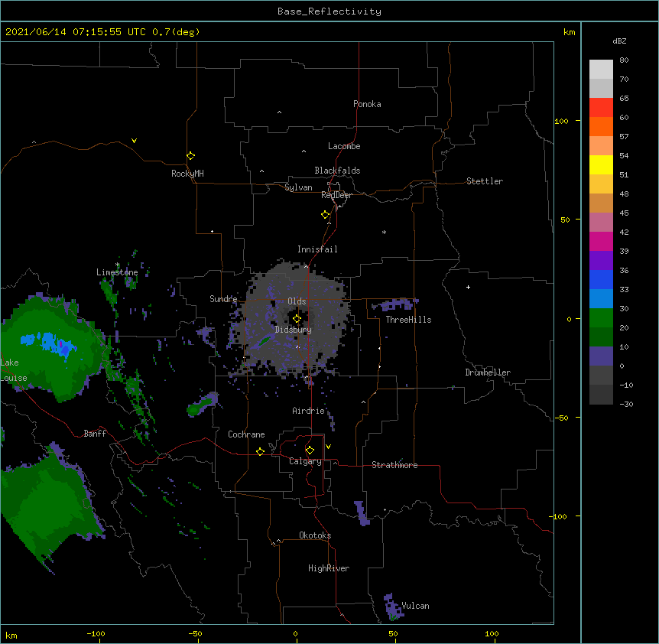659x644 pixels.
Task: Select the Drumheller label
Action: (488, 372)
